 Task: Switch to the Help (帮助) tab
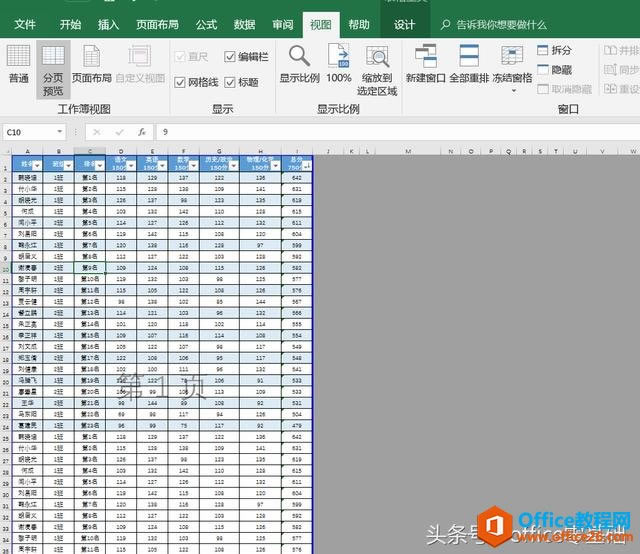pyautogui.click(x=358, y=25)
